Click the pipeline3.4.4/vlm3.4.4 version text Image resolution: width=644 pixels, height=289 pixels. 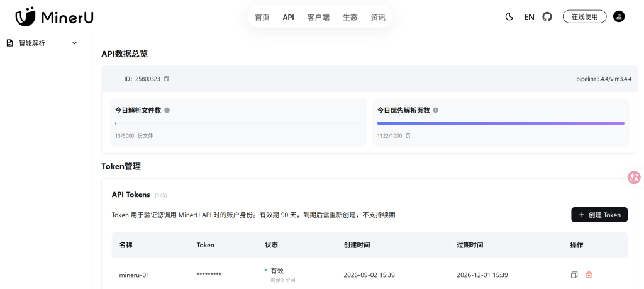pyautogui.click(x=604, y=79)
